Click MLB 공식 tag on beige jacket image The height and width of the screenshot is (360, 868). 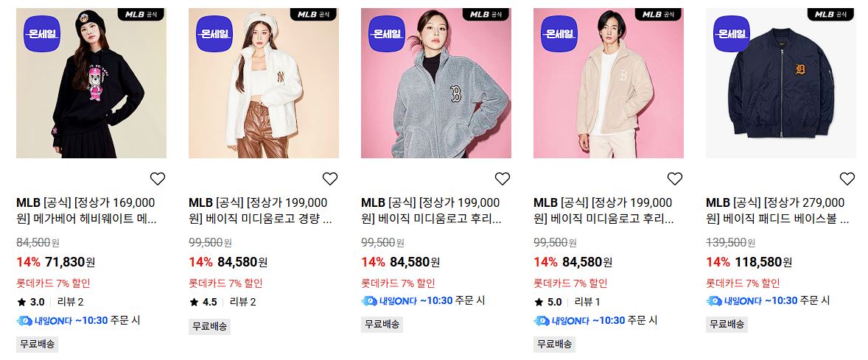click(x=659, y=15)
